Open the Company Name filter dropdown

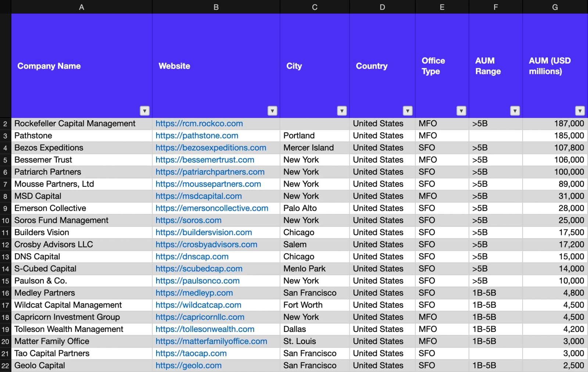pyautogui.click(x=145, y=111)
